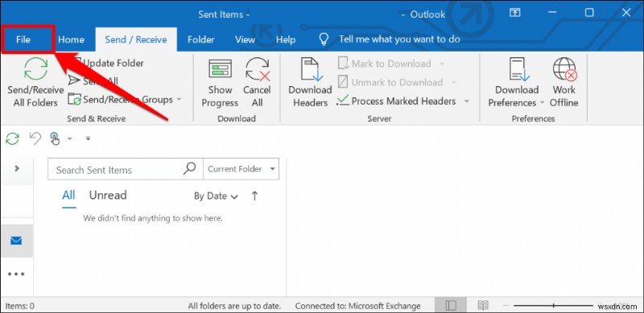Viewport: 644px width, 313px height.
Task: Open Unmark to Download dropdown arrow
Action: coord(454,82)
